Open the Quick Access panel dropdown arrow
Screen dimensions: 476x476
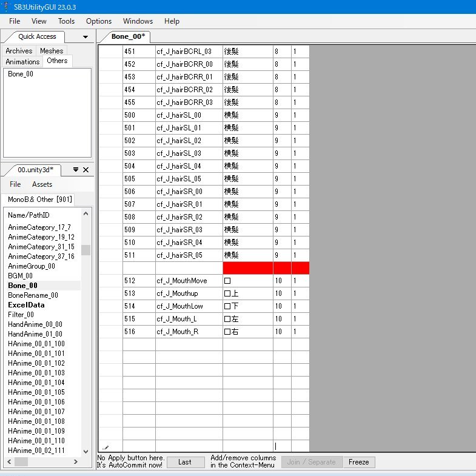(85, 36)
